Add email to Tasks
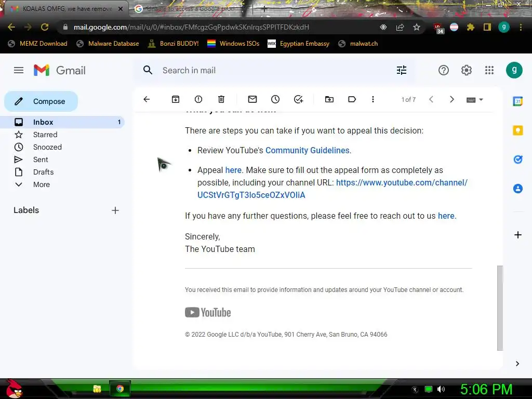The width and height of the screenshot is (532, 399). click(x=298, y=99)
